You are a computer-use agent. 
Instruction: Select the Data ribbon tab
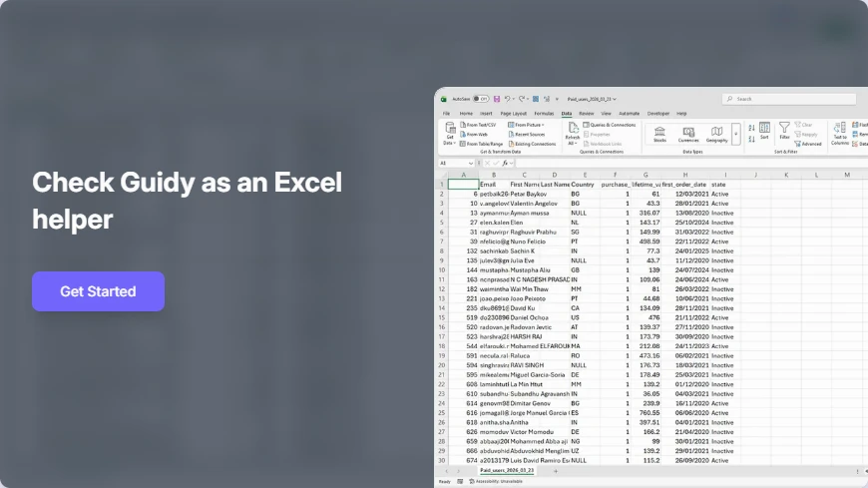567,114
